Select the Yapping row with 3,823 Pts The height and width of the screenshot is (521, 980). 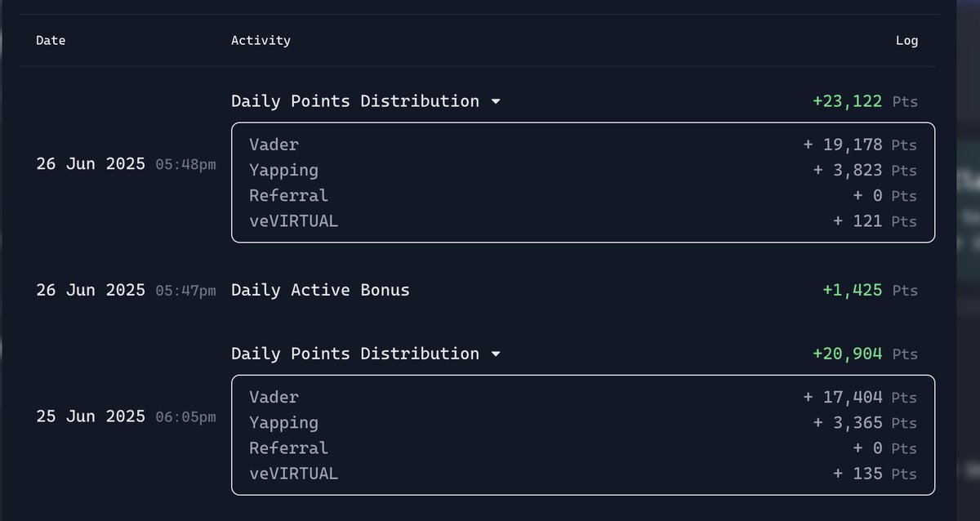point(583,170)
